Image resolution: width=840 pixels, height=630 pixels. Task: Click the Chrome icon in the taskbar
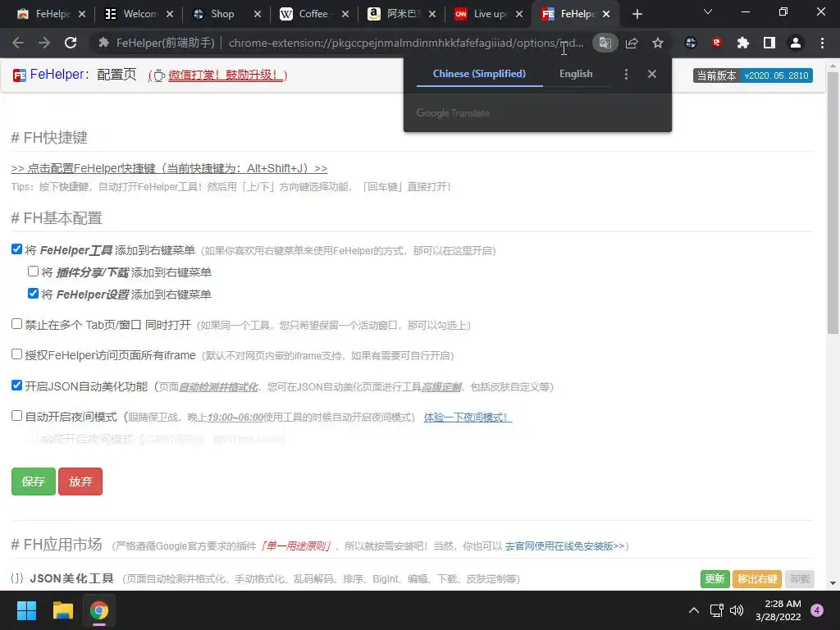coord(99,610)
